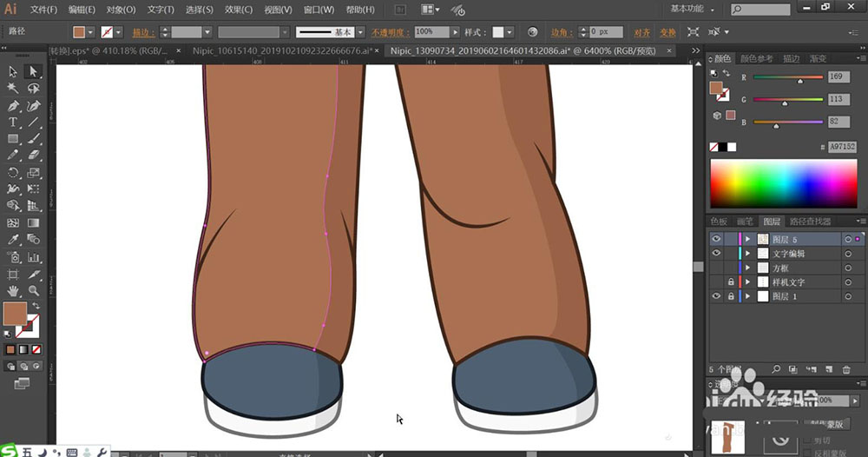Select the Pencil tool

(x=13, y=156)
